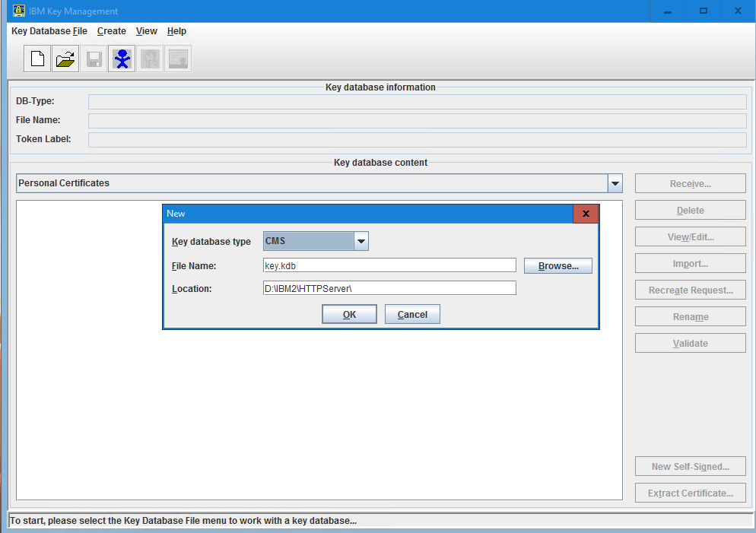756x533 pixels.
Task: Open the View menu
Action: (146, 31)
